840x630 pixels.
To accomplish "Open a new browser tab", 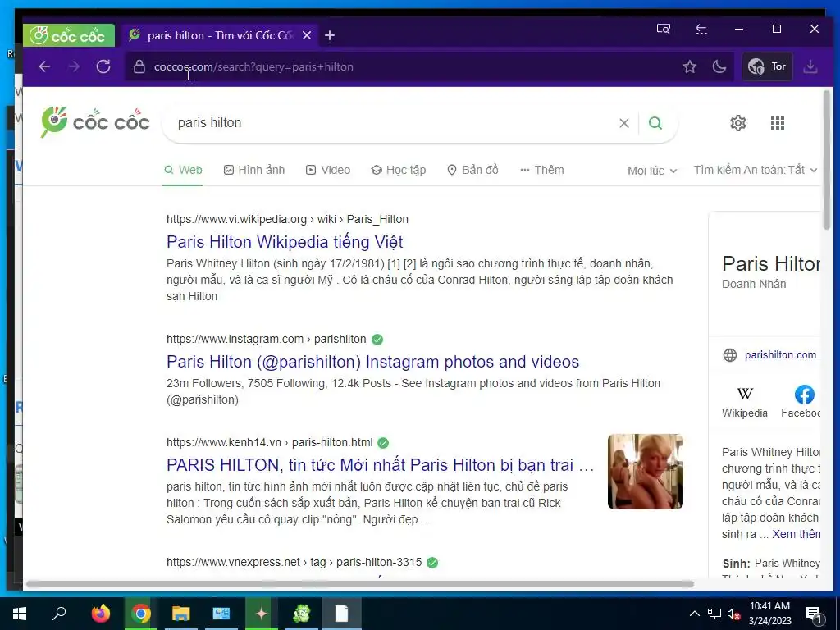I will point(330,35).
